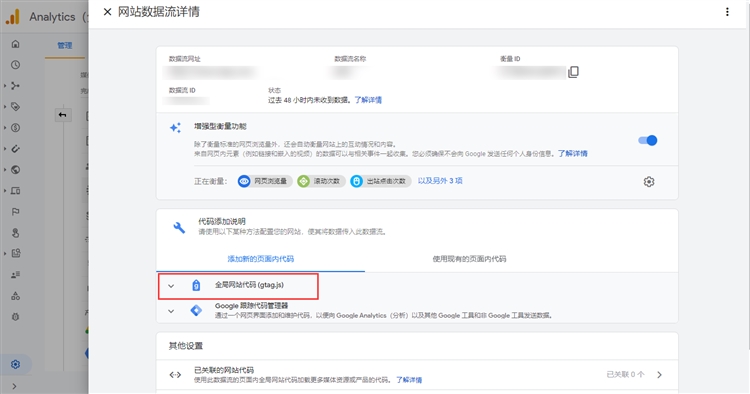Expand the globe sidebar group arrow
The height and width of the screenshot is (394, 750).
(x=5, y=170)
